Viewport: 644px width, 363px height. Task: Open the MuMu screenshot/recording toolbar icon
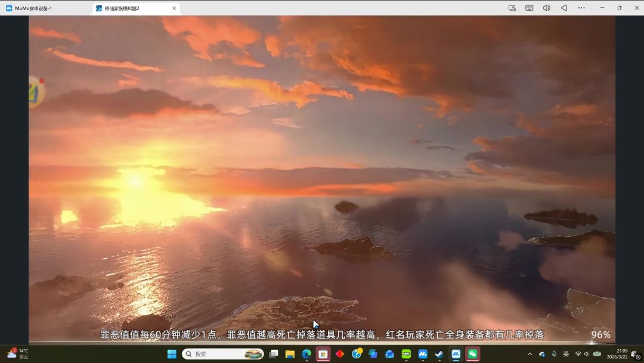click(512, 8)
